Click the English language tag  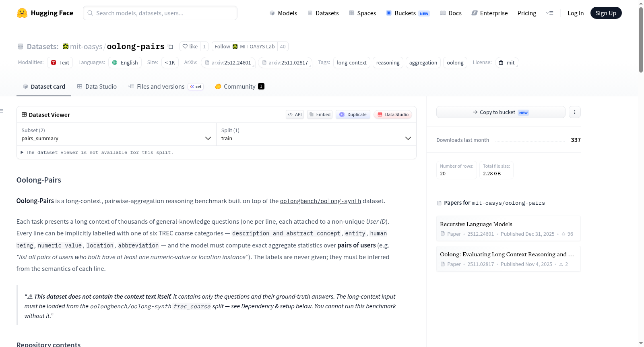point(125,62)
